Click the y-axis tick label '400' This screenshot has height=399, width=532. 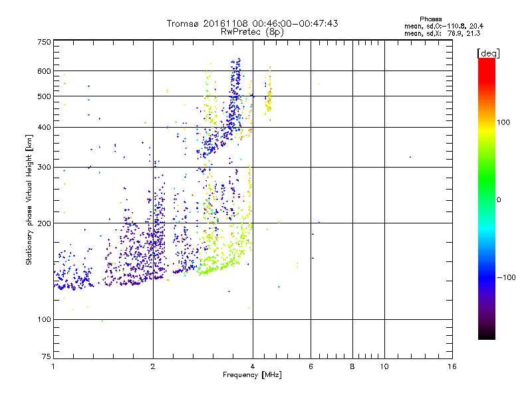point(44,128)
